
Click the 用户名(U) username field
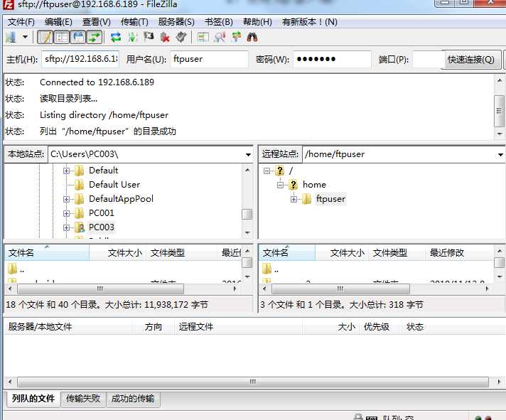209,59
